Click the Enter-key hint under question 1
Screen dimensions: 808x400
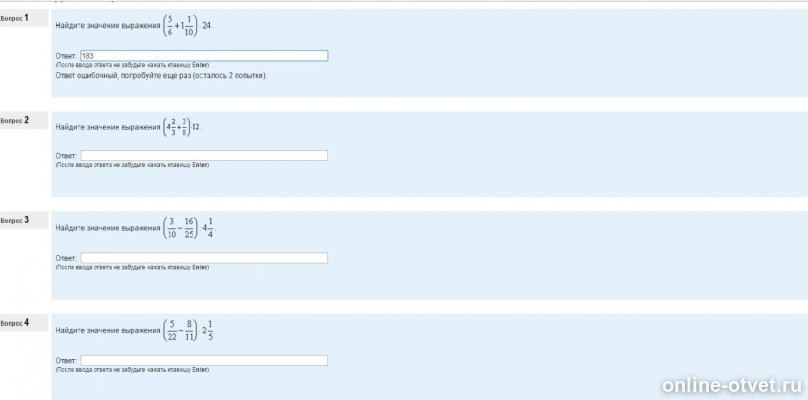[x=132, y=65]
